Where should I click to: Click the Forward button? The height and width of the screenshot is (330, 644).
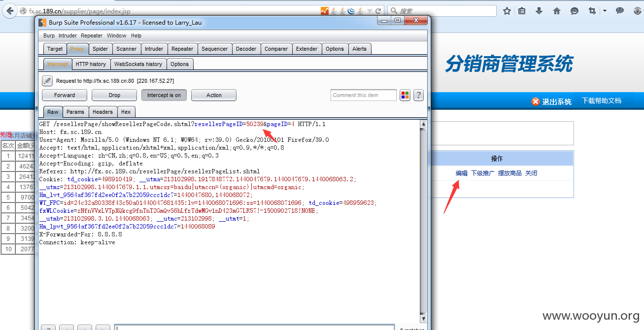click(x=65, y=95)
